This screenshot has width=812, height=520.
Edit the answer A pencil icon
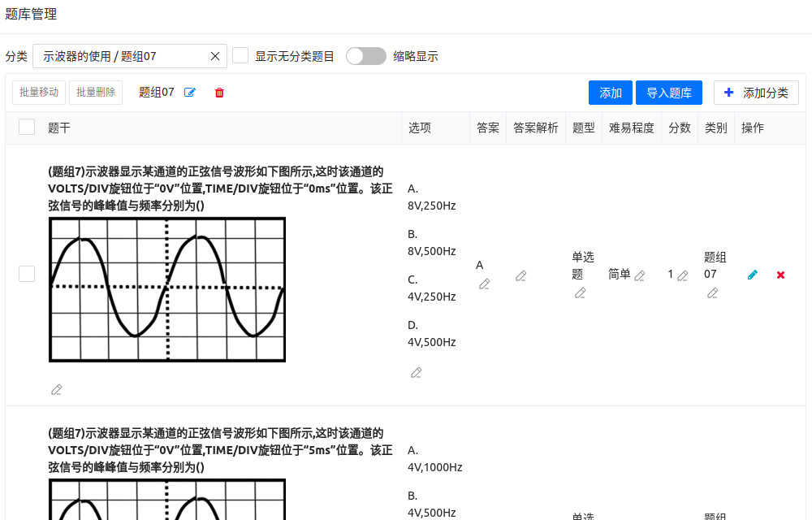tap(485, 284)
